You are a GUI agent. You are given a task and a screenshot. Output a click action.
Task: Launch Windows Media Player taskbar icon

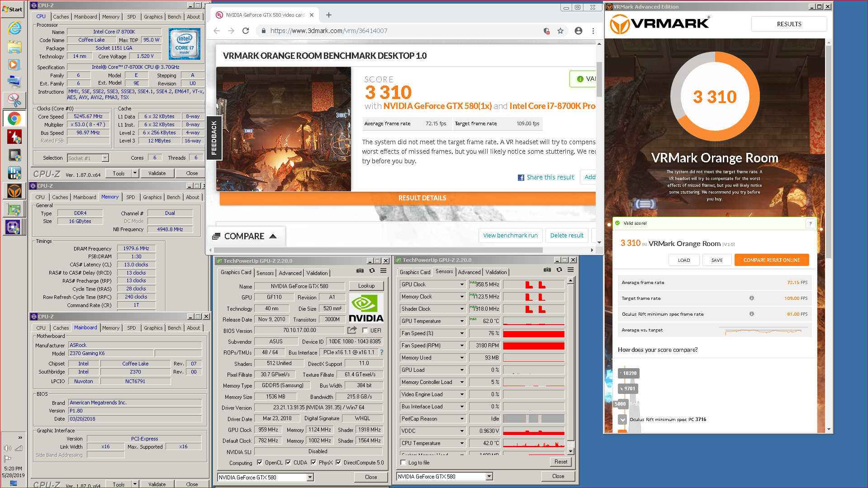pos(14,65)
